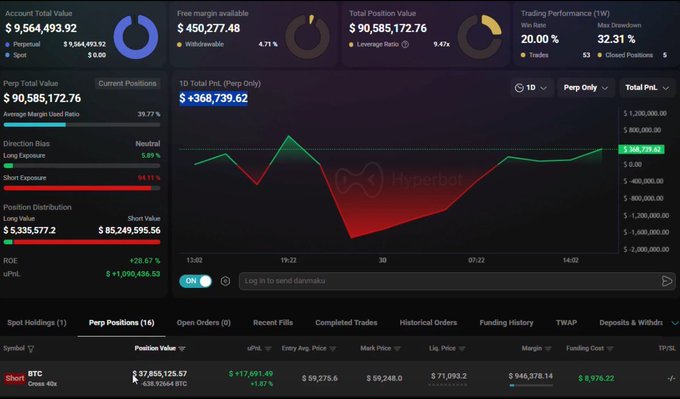Click BTC position value $ 37,855,125.57
The image size is (680, 399).
160,374
